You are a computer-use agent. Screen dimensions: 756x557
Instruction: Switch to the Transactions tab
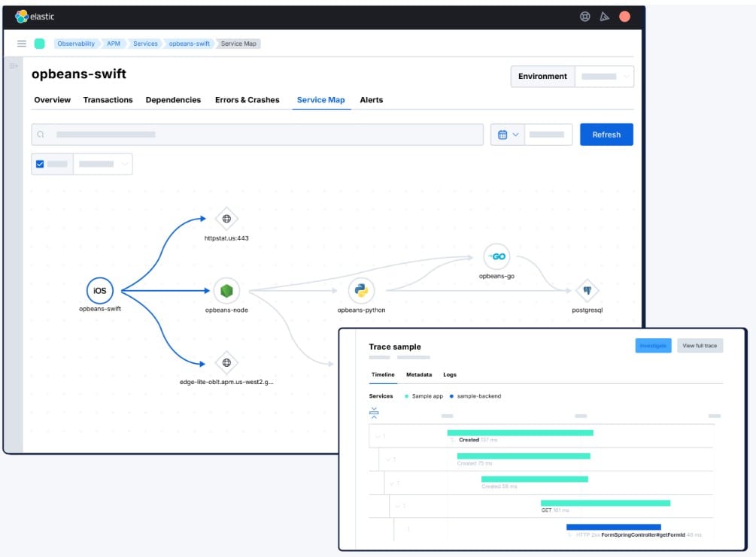[108, 99]
